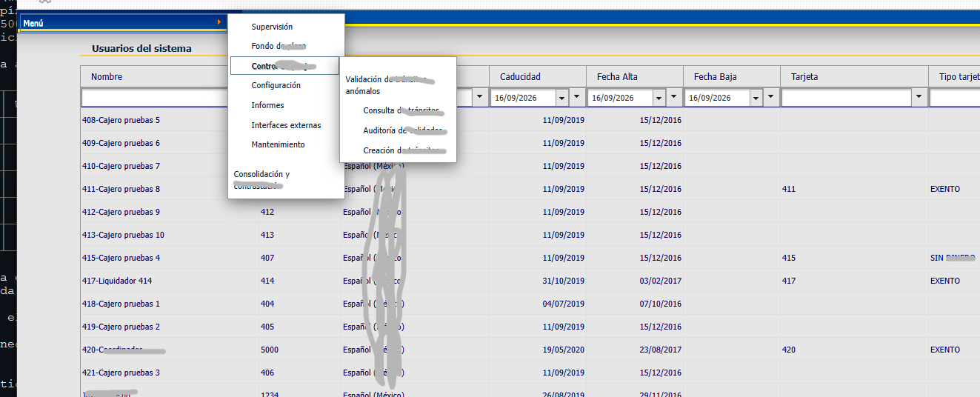Viewport: 980px width, 397px height.
Task: Open the Fecha Baja filter operator arrow
Action: (772, 97)
